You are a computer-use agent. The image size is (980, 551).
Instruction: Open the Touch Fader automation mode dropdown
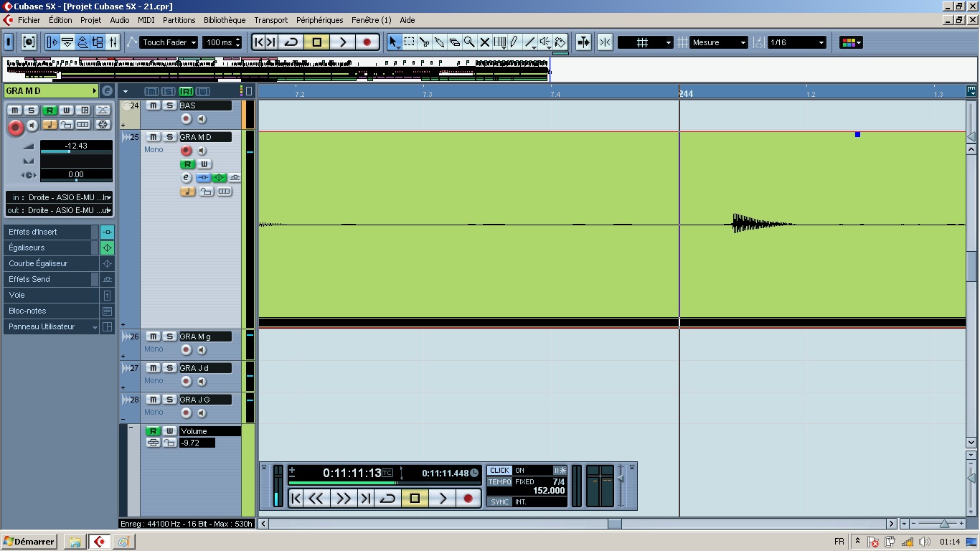(x=169, y=42)
